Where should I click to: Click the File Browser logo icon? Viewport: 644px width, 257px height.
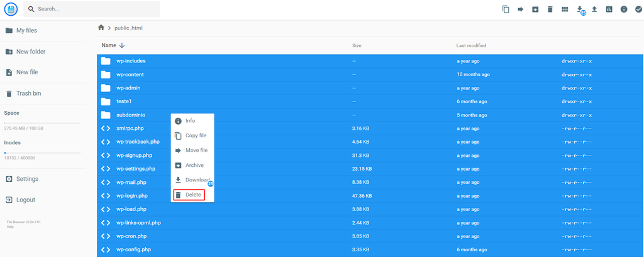pyautogui.click(x=11, y=9)
